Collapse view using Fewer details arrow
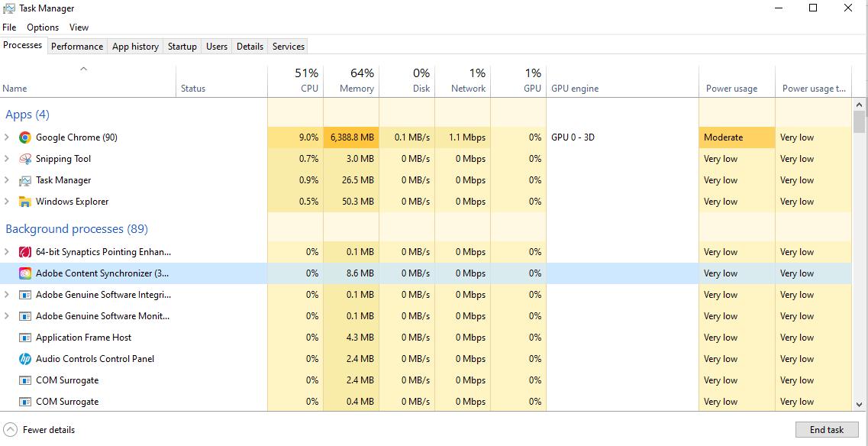 point(10,429)
